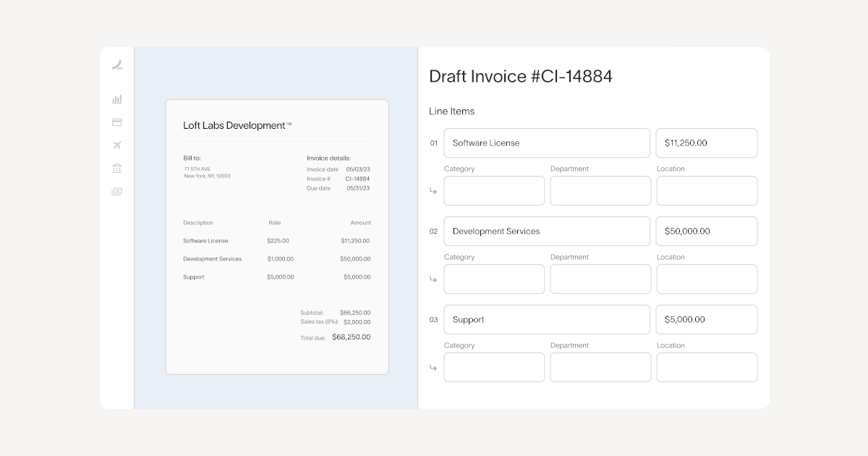Viewport: 868px width, 456px height.
Task: Open Department field for Support line
Action: pos(600,368)
